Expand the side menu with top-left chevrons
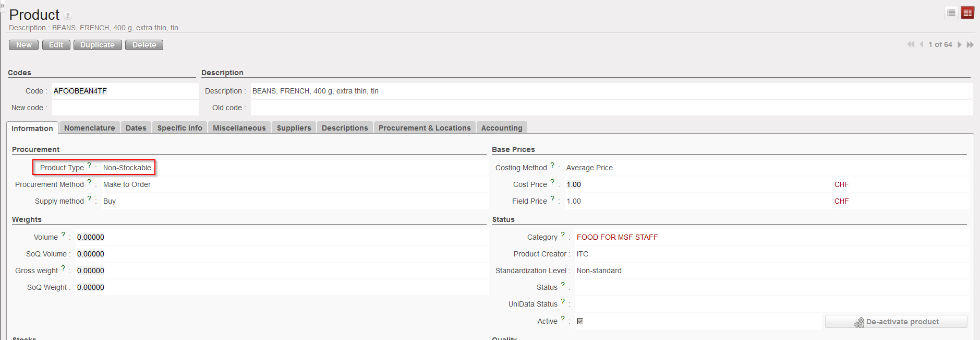This screenshot has width=980, height=340. [x=2, y=5]
